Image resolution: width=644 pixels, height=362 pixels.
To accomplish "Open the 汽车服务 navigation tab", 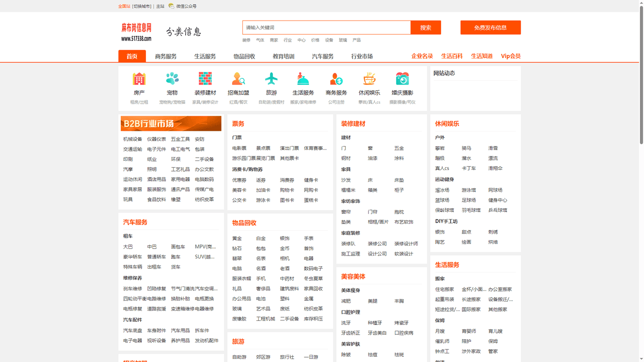I will (323, 56).
